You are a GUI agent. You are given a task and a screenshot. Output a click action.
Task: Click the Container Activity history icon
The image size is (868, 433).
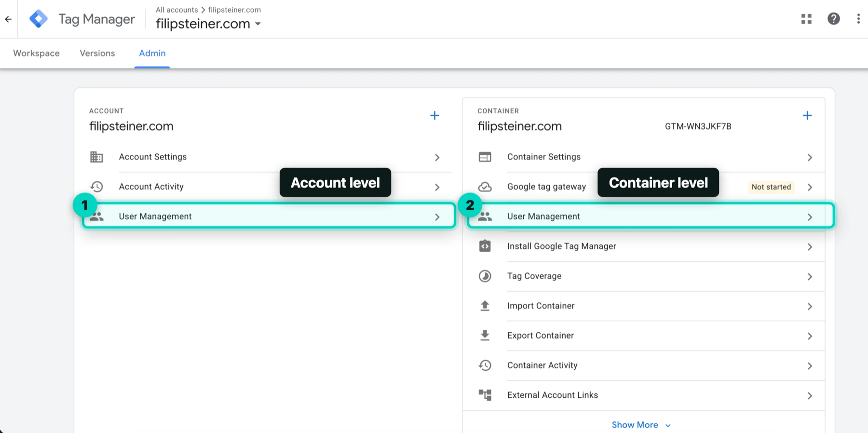point(485,365)
